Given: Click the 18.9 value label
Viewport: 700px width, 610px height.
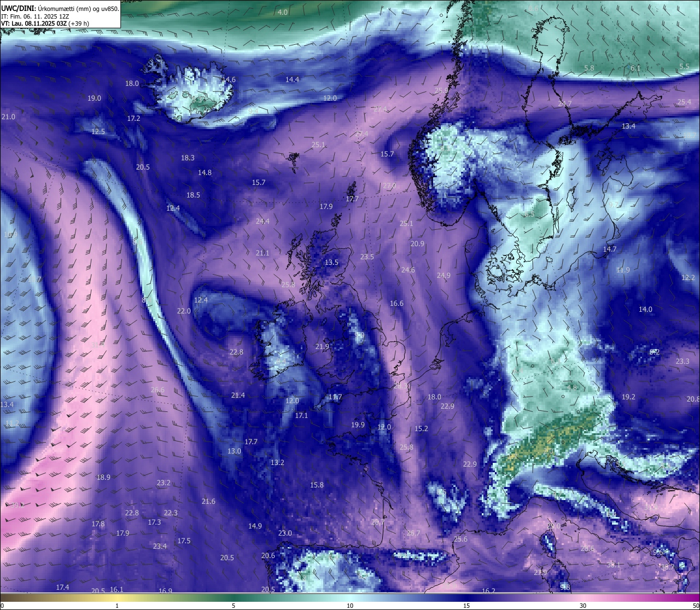Looking at the screenshot, I should [x=103, y=477].
